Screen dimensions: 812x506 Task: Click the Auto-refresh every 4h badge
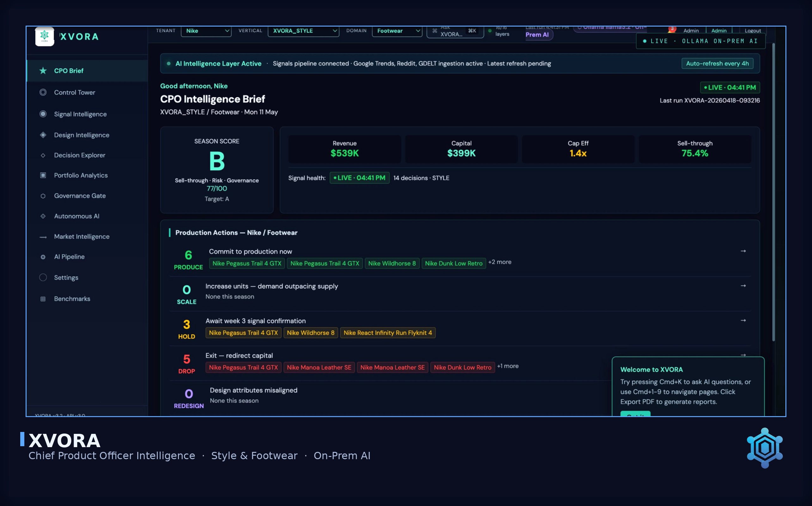[x=717, y=64]
